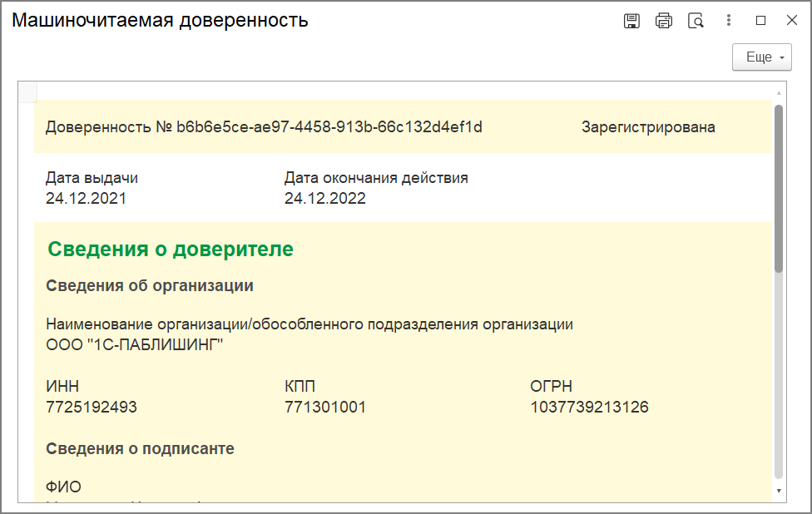Click the доверенность number b6b6e5ce text
This screenshot has height=514, width=812.
[x=329, y=127]
